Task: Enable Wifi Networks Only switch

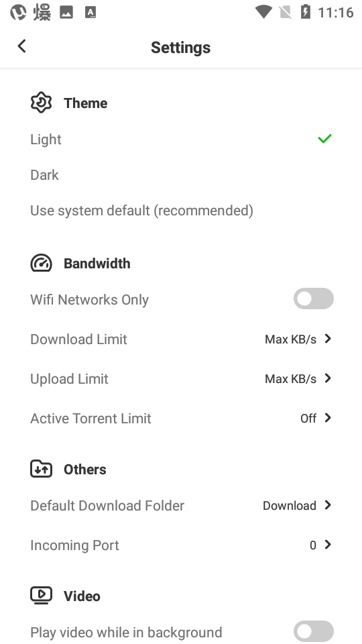Action: 314,299
